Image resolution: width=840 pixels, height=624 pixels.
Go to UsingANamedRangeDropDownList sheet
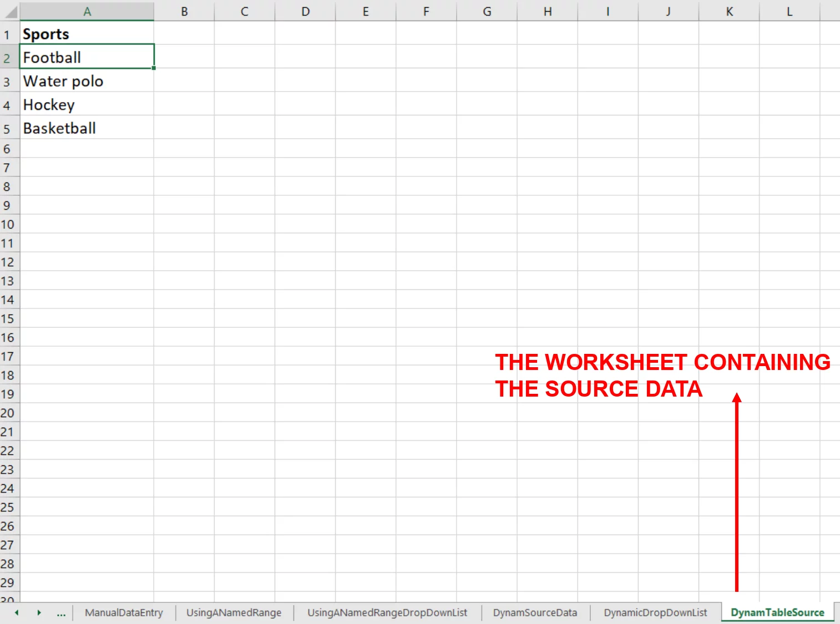coord(387,613)
